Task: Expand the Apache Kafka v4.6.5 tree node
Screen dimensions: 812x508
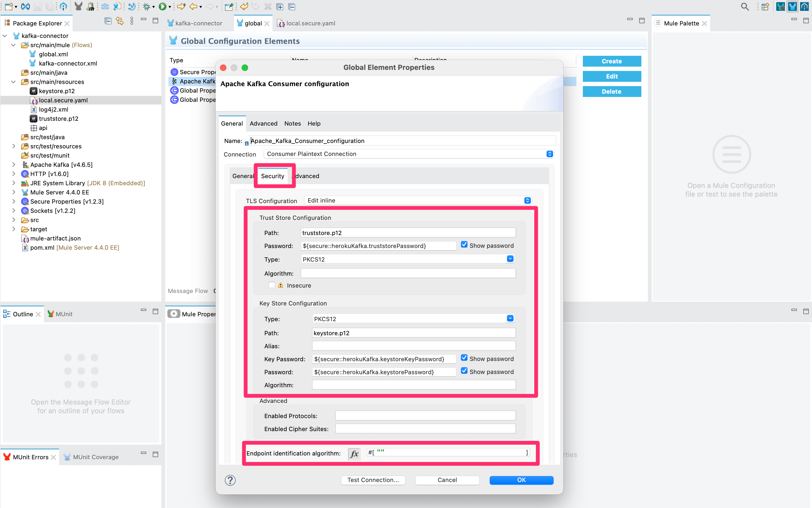Action: click(14, 164)
